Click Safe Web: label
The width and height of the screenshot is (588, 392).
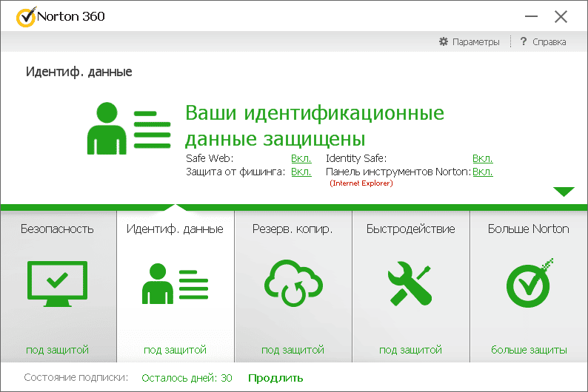[210, 158]
